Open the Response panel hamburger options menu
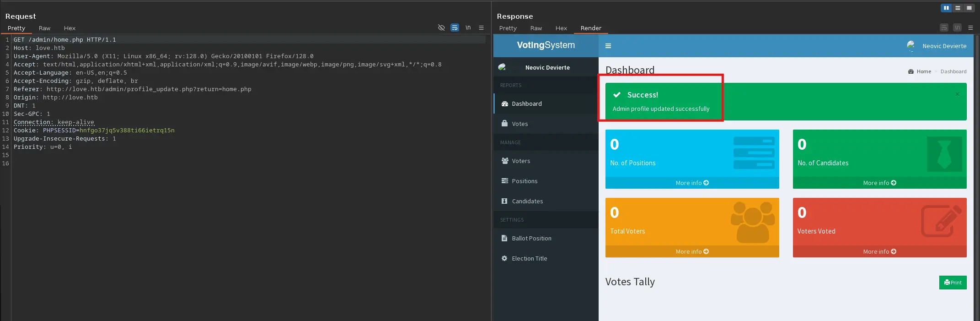 click(970, 27)
